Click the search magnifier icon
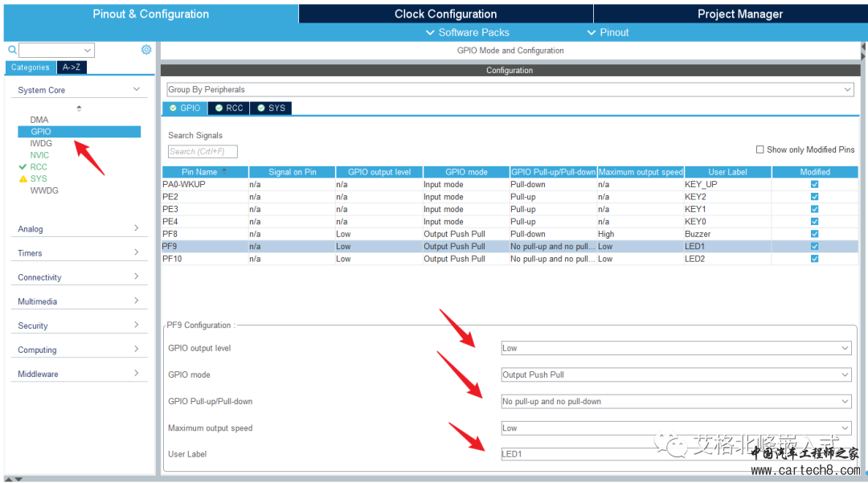This screenshot has height=483, width=868. tap(12, 50)
